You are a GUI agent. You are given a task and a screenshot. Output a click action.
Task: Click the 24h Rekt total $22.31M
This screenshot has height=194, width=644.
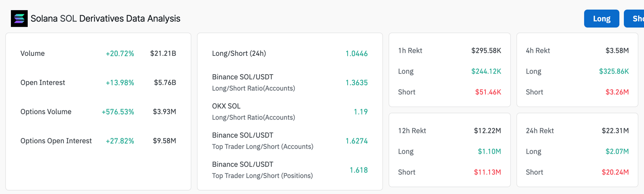click(x=615, y=131)
